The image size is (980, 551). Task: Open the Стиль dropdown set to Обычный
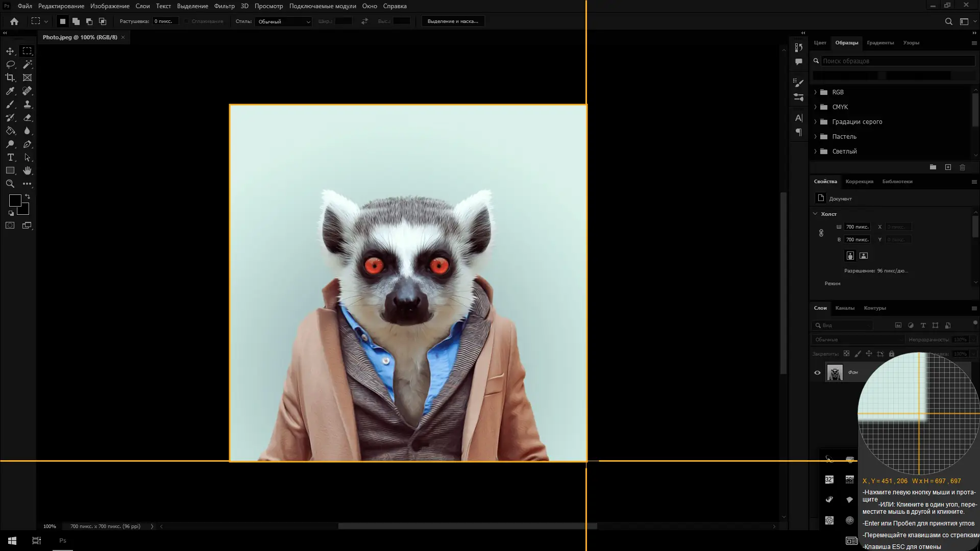pyautogui.click(x=283, y=21)
